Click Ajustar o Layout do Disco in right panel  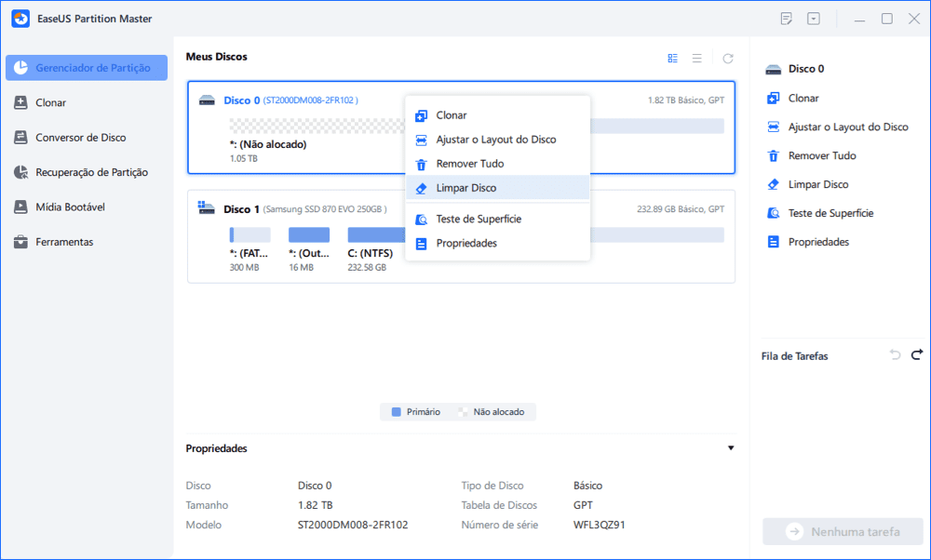click(x=848, y=127)
